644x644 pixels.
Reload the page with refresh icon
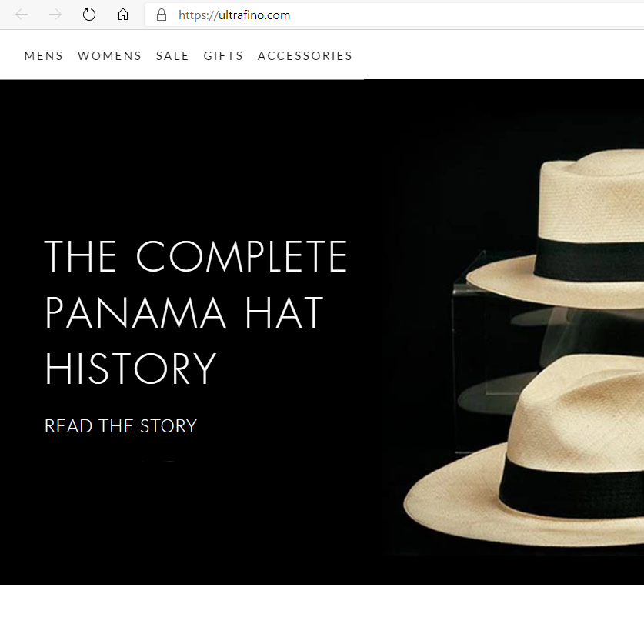click(89, 15)
